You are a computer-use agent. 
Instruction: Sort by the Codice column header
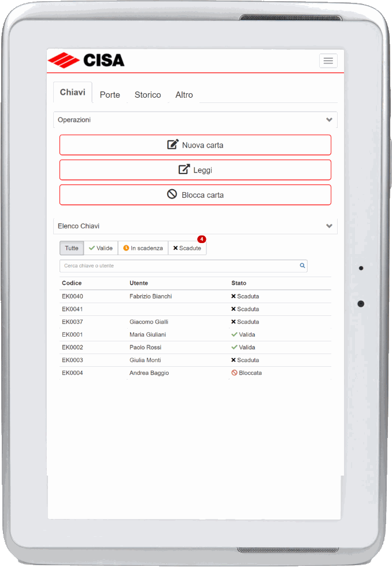(72, 283)
